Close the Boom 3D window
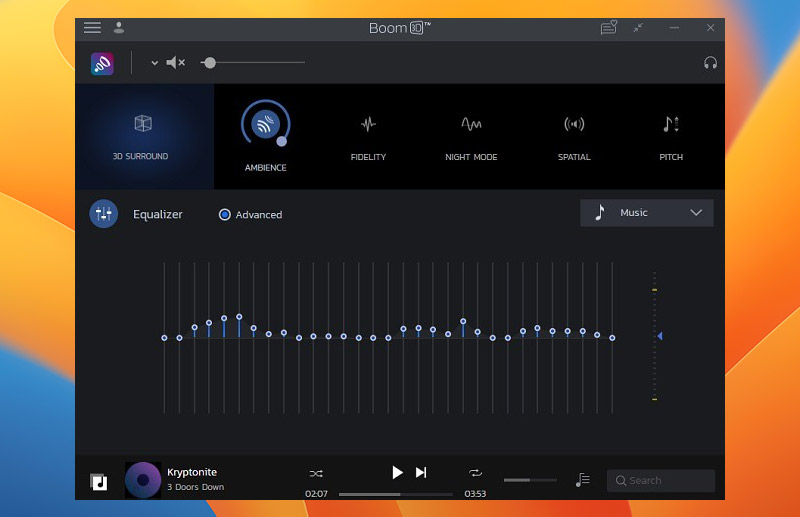800x517 pixels. [710, 28]
